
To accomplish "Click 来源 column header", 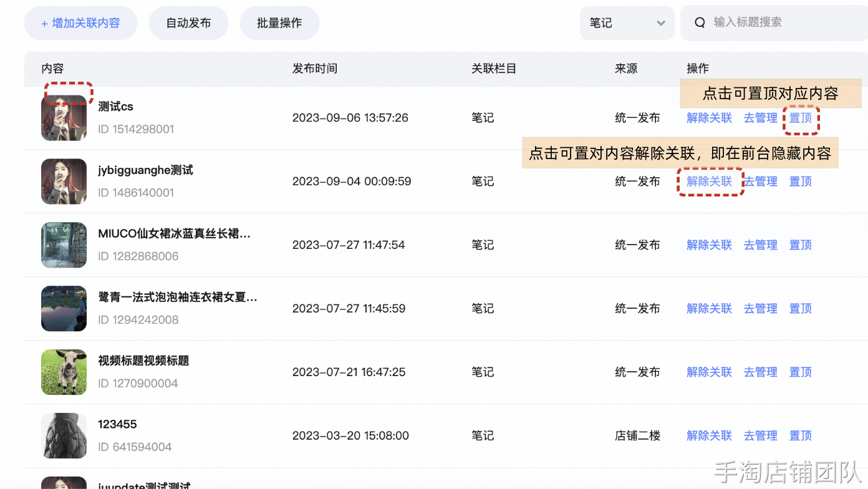I will pyautogui.click(x=626, y=69).
